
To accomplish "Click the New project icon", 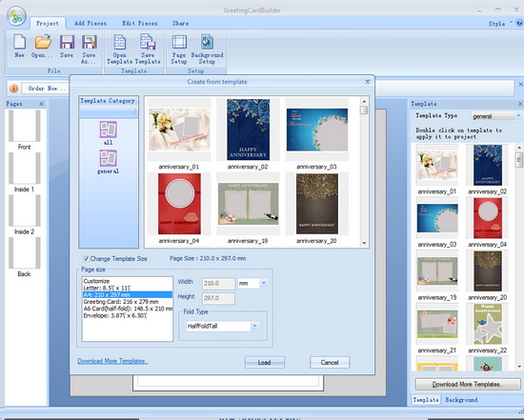I will coord(19,42).
